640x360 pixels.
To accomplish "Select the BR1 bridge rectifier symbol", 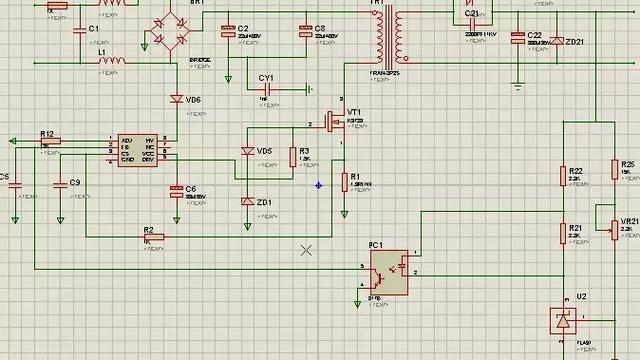I will click(x=170, y=31).
